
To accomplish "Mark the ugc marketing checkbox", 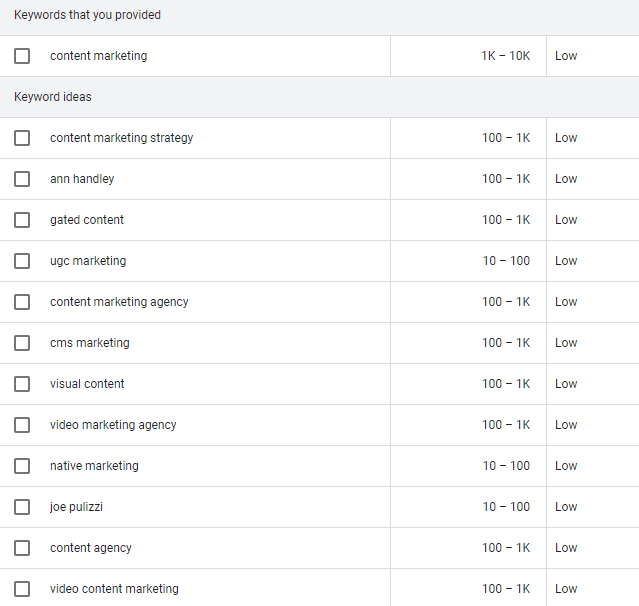I will [22, 261].
